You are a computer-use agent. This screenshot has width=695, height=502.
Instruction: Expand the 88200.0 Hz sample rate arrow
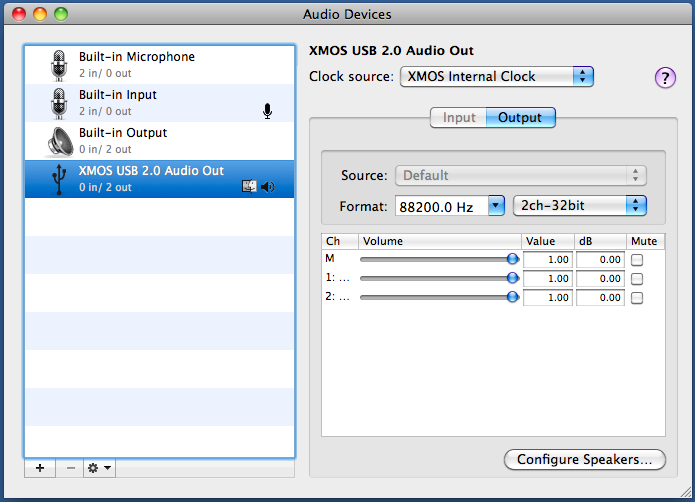[496, 206]
